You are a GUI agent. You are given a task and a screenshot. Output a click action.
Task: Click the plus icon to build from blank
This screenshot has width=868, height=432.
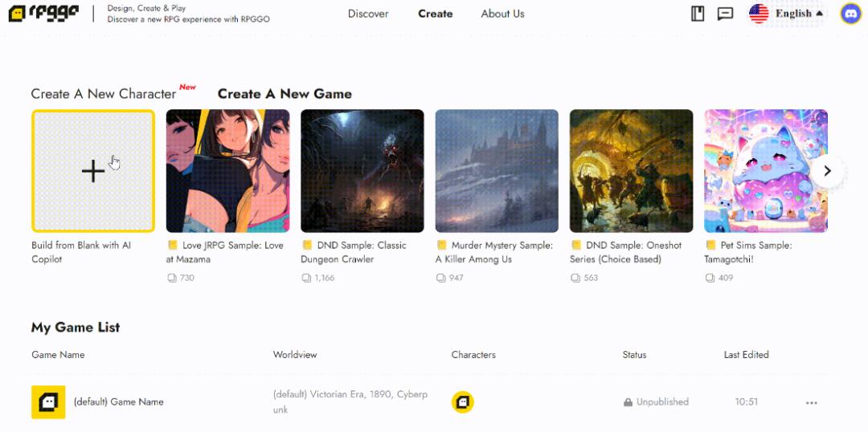pos(93,171)
